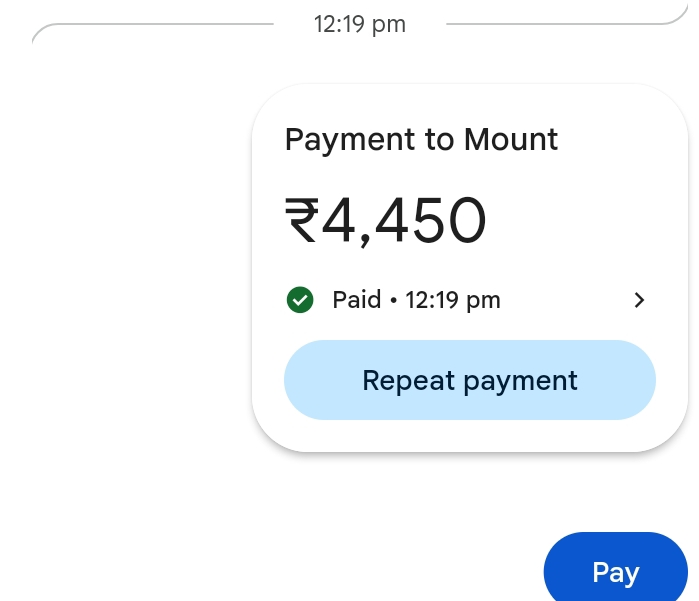Image resolution: width=699 pixels, height=601 pixels.
Task: Click the word Repeat on the light-blue button
Action: (409, 380)
